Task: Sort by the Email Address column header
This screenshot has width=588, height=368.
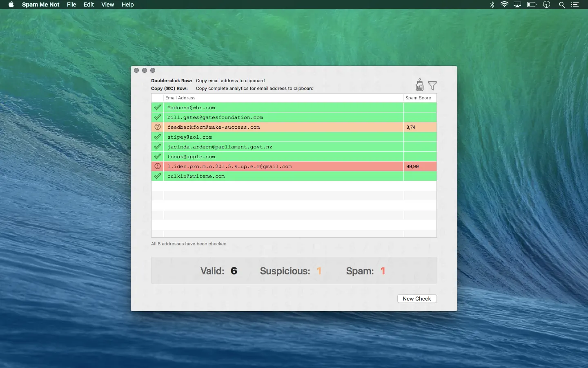Action: coord(283,98)
